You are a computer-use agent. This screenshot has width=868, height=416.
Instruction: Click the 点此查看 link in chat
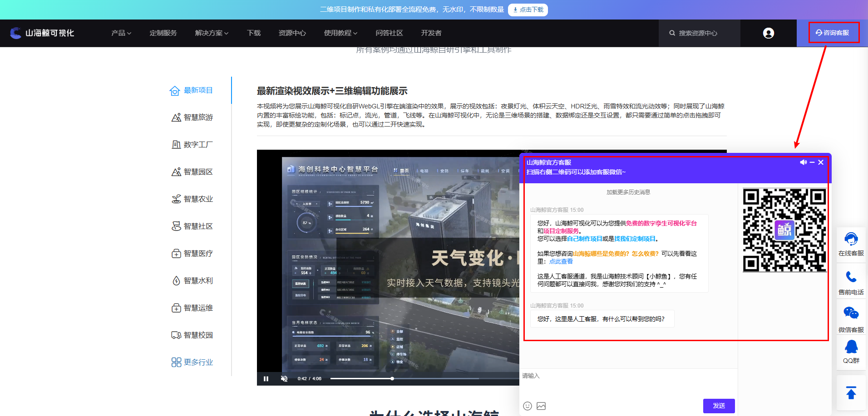tap(561, 261)
